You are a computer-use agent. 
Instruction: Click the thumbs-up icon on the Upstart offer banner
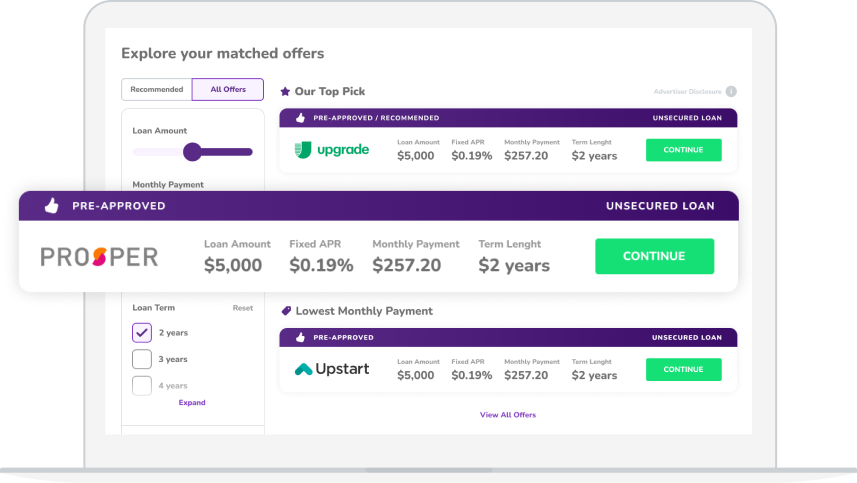(300, 337)
